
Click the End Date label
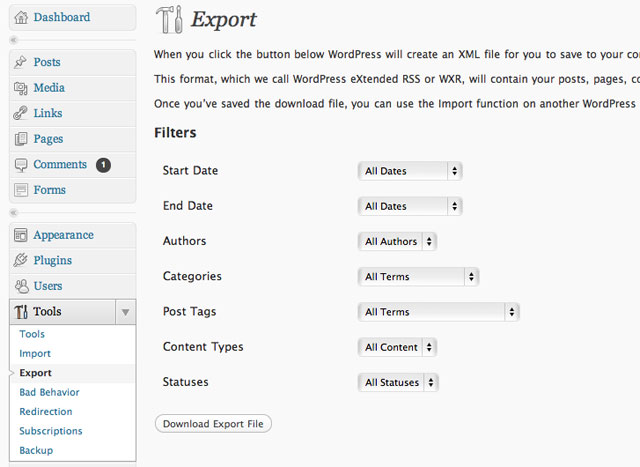point(188,206)
